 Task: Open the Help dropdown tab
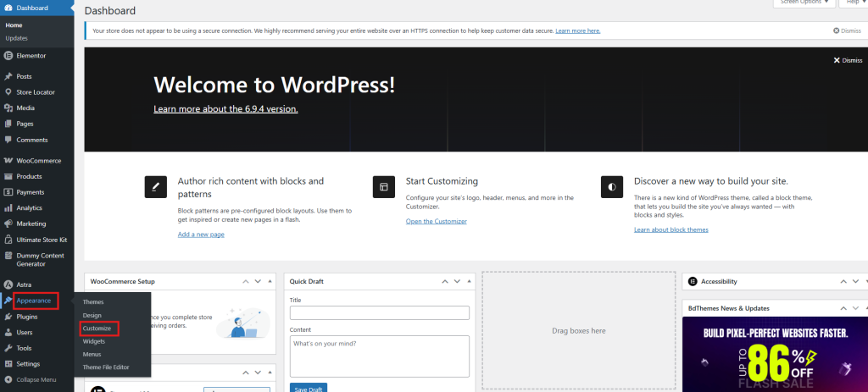(853, 3)
